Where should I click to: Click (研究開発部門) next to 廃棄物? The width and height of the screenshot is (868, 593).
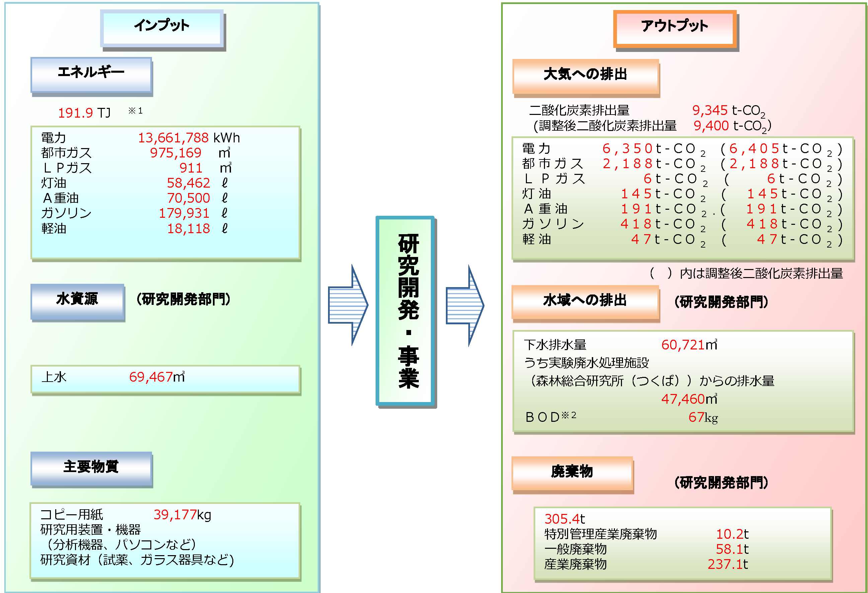pyautogui.click(x=721, y=483)
